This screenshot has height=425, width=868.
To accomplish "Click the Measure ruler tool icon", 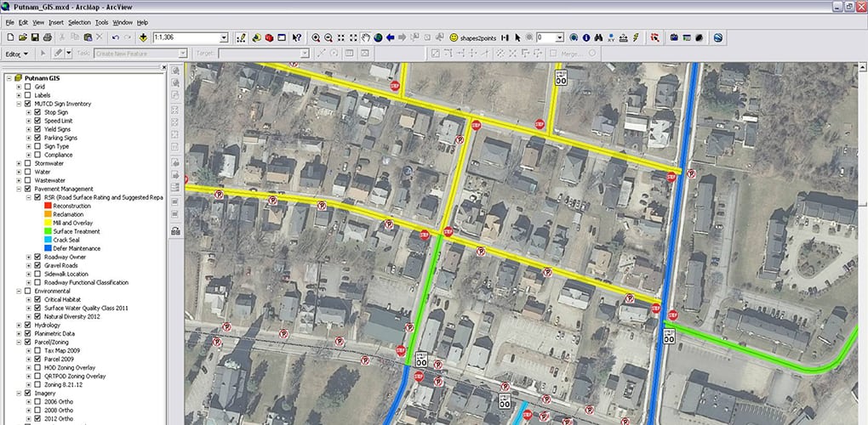I will (623, 37).
